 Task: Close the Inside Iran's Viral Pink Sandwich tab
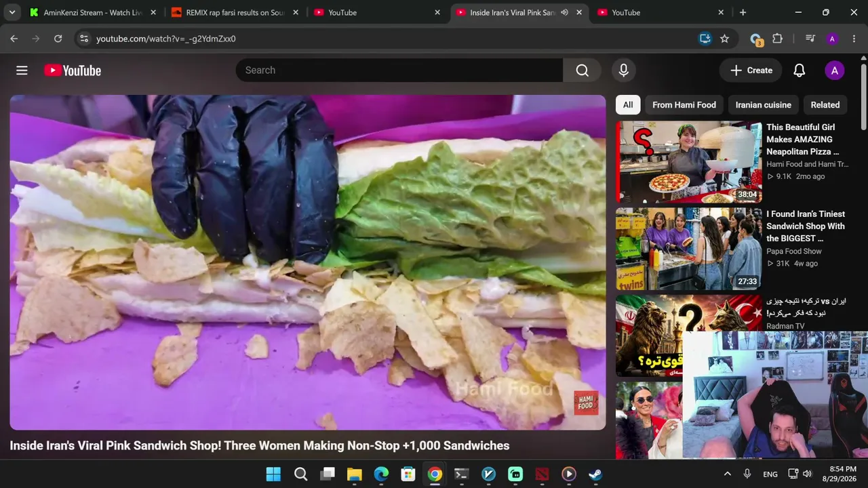click(579, 12)
